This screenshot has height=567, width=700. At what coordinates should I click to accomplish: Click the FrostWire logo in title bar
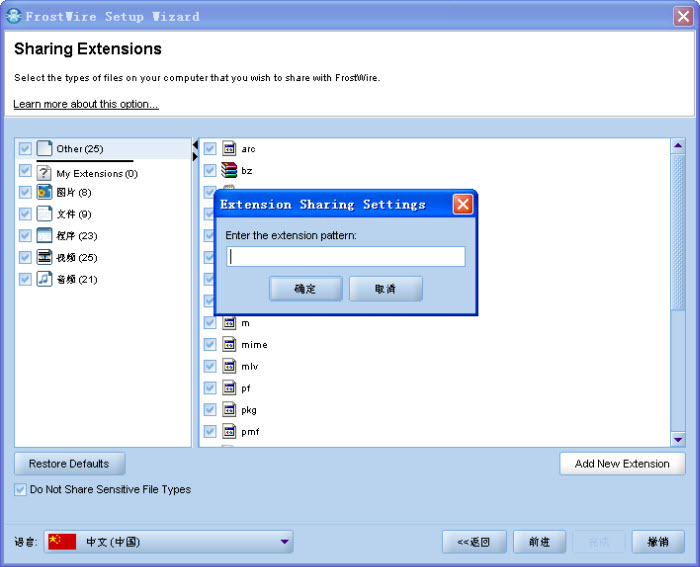point(14,16)
